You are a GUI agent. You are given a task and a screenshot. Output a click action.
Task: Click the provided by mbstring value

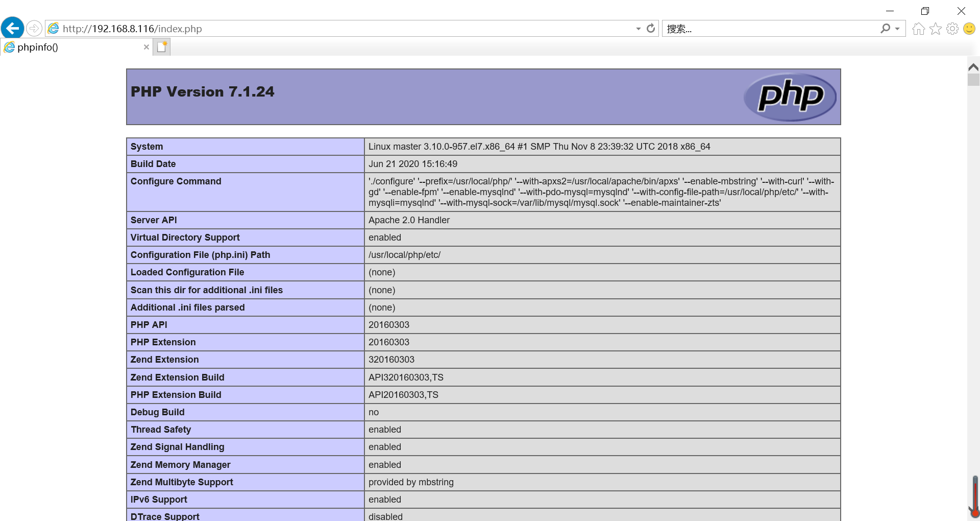tap(411, 482)
